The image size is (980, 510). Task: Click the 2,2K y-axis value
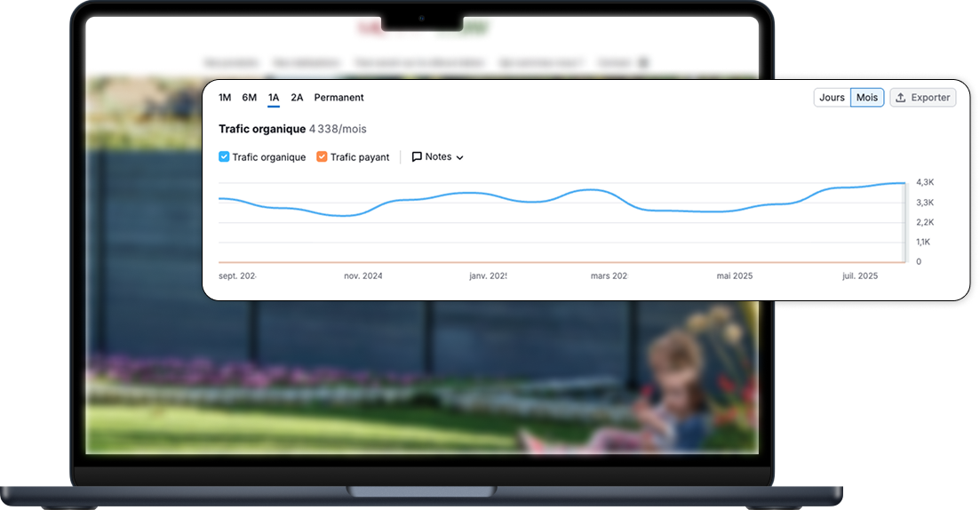(925, 222)
